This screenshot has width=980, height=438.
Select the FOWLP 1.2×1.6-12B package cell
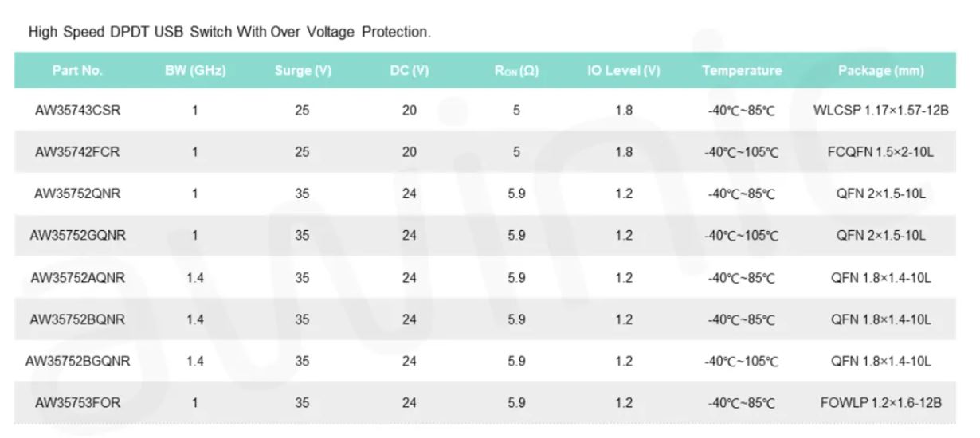click(880, 403)
